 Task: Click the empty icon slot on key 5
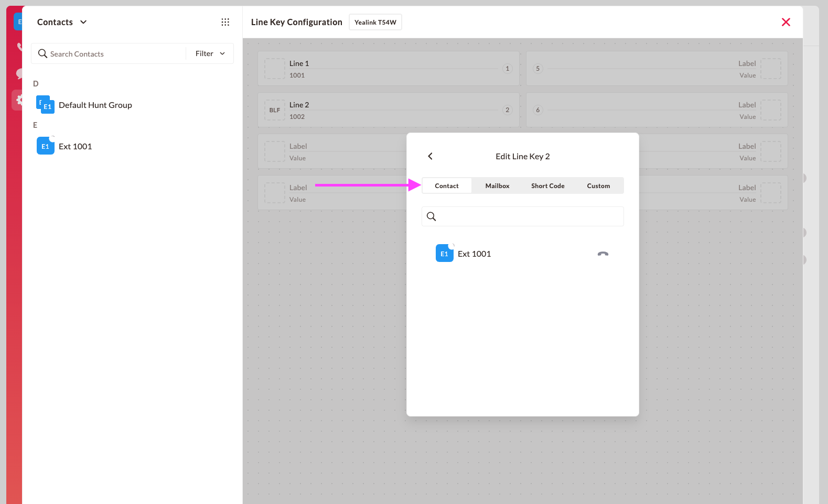point(771,69)
